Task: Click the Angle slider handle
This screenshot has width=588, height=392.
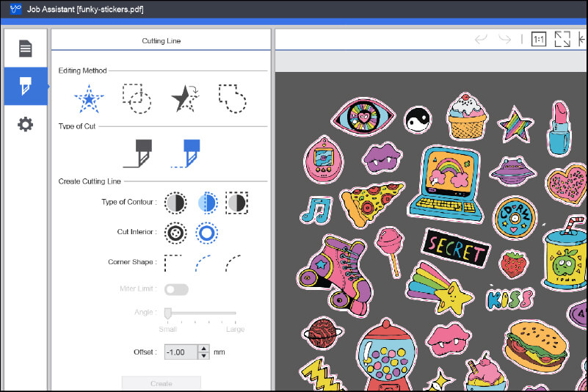Action: coord(167,313)
